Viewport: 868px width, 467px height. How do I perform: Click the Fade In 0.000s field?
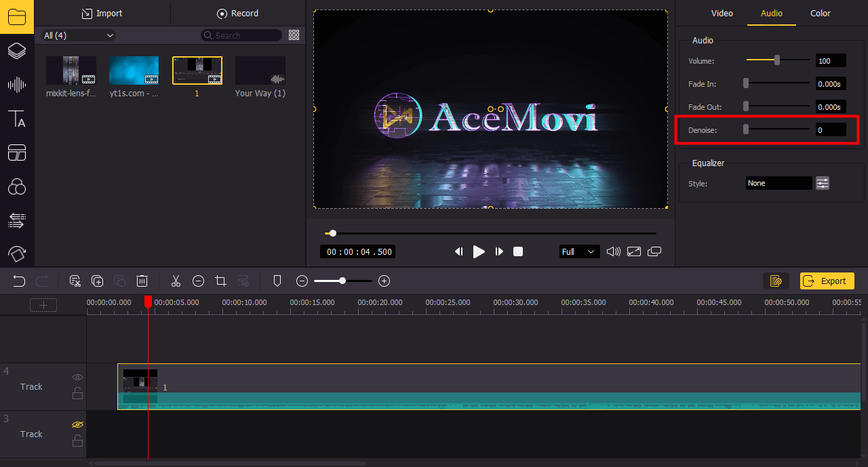pyautogui.click(x=831, y=83)
